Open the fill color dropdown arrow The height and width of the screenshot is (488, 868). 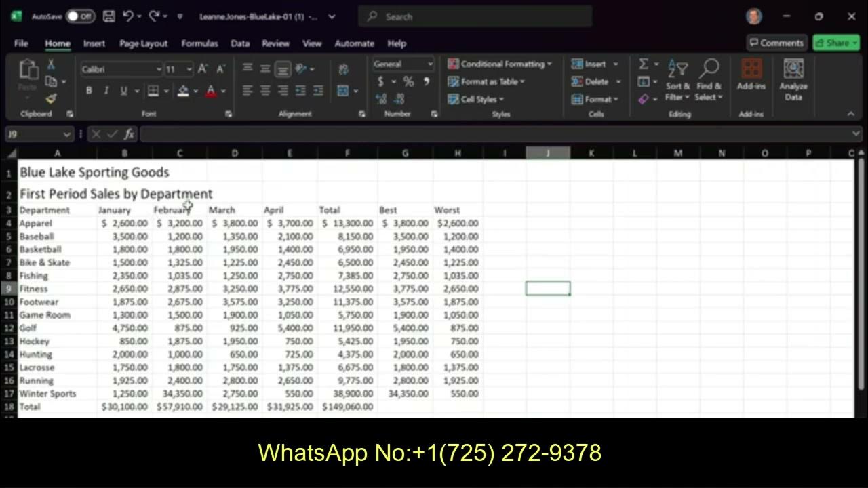pos(195,91)
